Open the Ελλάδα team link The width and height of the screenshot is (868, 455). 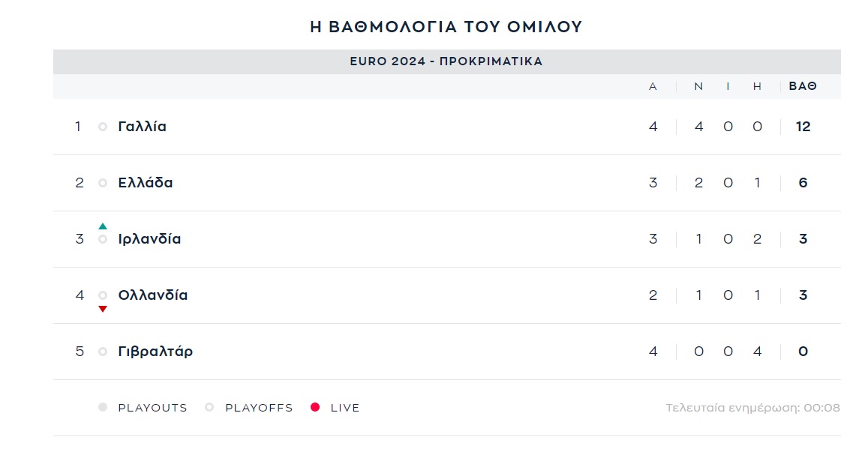[146, 183]
